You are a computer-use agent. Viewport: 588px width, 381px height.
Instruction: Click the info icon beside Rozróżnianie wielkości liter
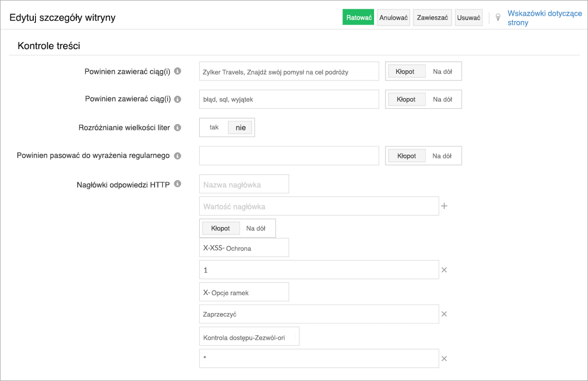pyautogui.click(x=177, y=127)
